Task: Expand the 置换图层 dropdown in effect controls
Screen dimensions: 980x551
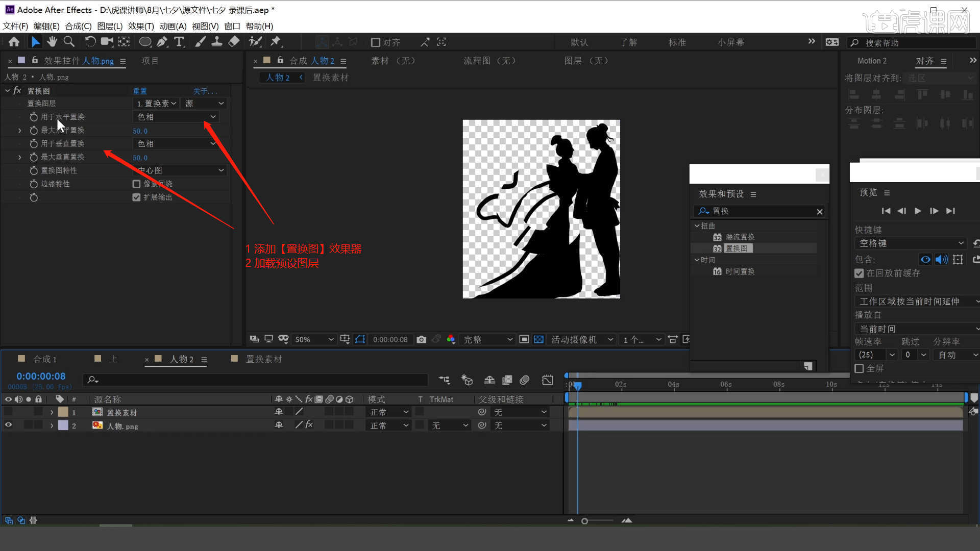Action: point(155,103)
